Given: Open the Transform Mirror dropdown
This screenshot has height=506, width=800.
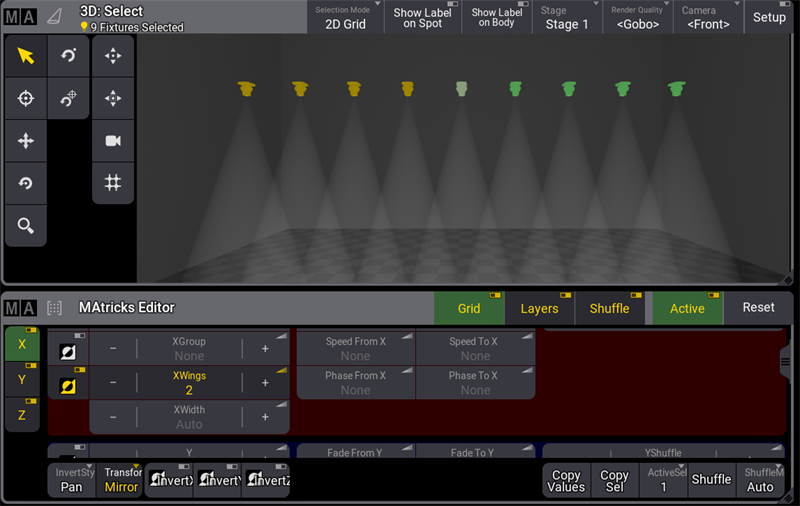Looking at the screenshot, I should coord(122,480).
